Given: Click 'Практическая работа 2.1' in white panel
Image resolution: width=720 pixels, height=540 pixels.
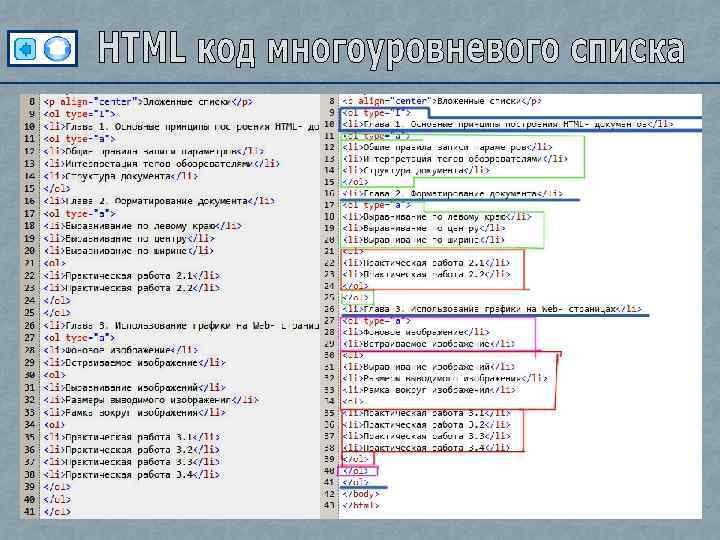Looking at the screenshot, I should coord(426,263).
